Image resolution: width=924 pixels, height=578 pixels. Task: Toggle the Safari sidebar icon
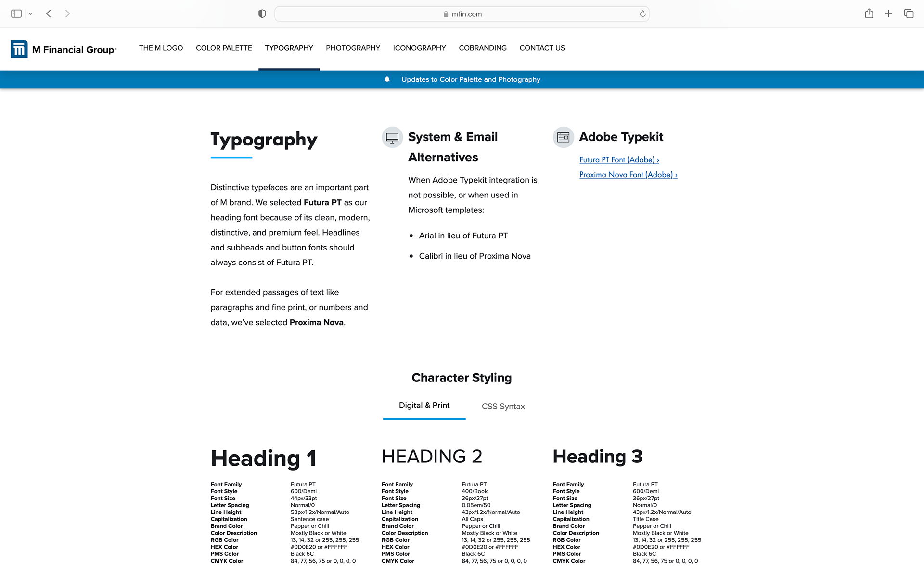[16, 13]
